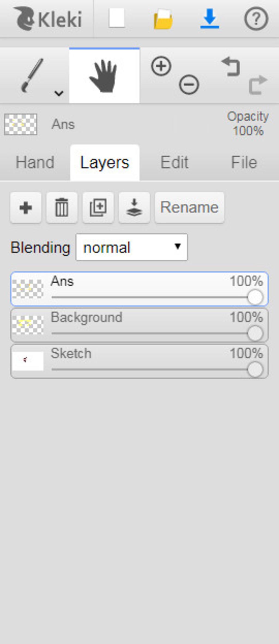Duplicate the selected layer
Screen dimensions: 279x644
(x=98, y=208)
